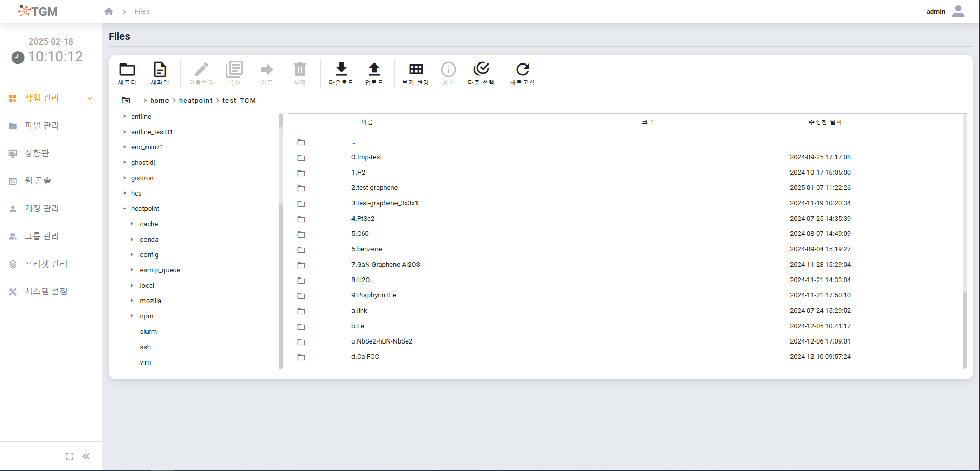Go to home via breadcrumb house icon
Viewport: 980px width, 471px height.
[109, 11]
